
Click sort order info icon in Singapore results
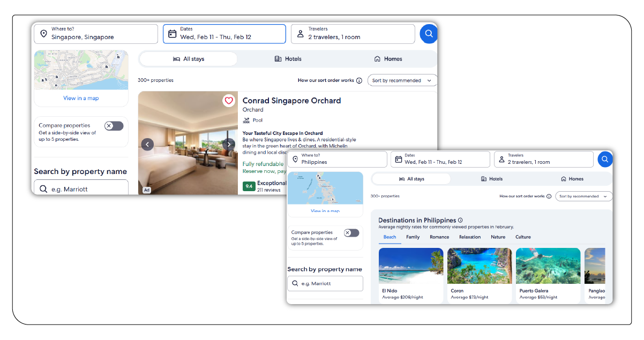point(359,81)
